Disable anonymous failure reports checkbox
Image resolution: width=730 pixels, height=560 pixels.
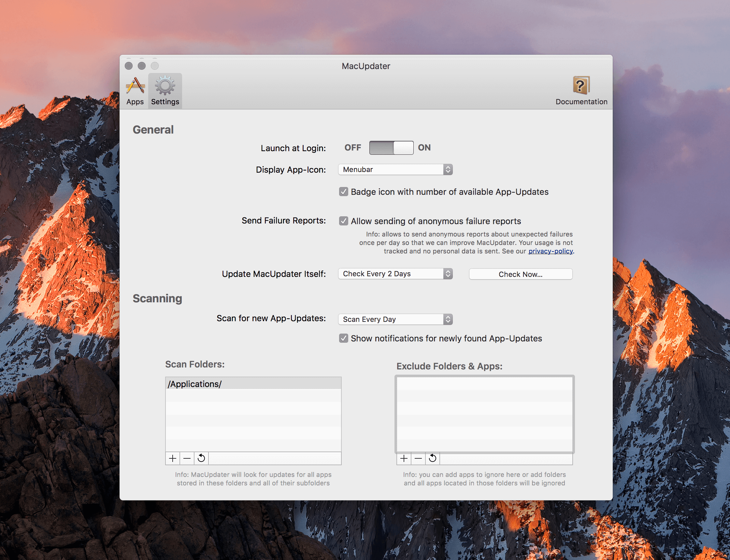[x=344, y=221]
